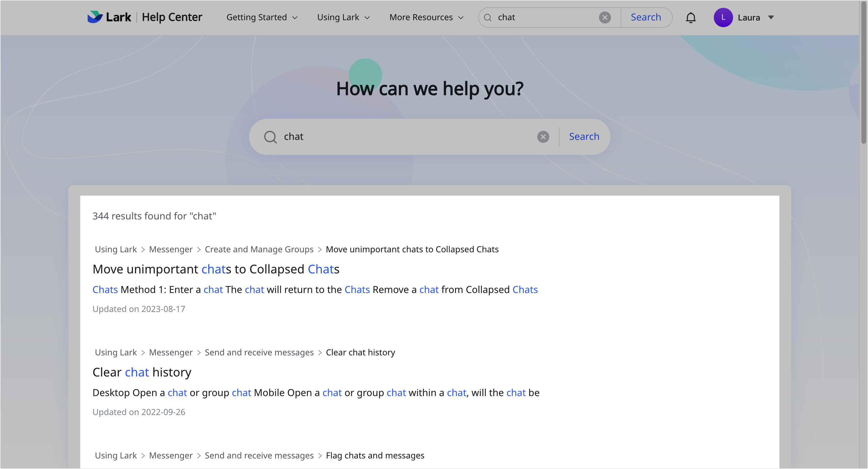Screen dimensions: 868x469
Task: Expand the Getting Started dropdown chevron
Action: point(295,17)
